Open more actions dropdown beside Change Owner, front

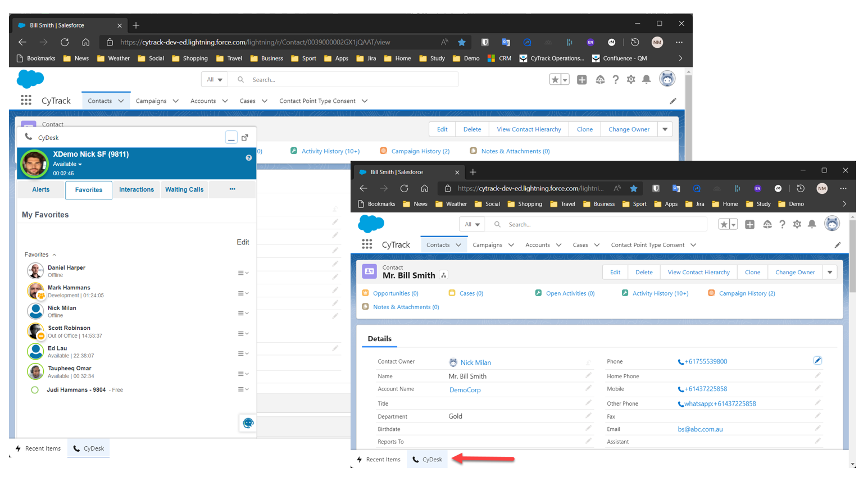(830, 272)
